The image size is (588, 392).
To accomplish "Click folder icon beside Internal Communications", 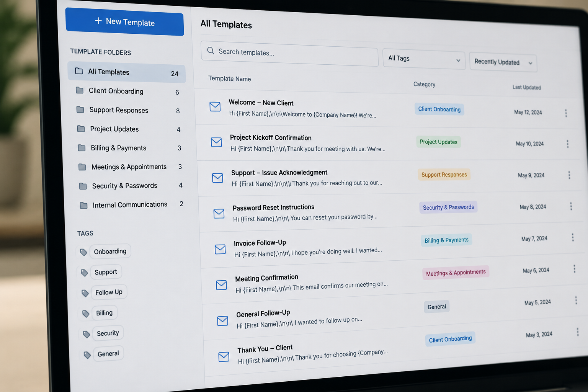I will 83,205.
